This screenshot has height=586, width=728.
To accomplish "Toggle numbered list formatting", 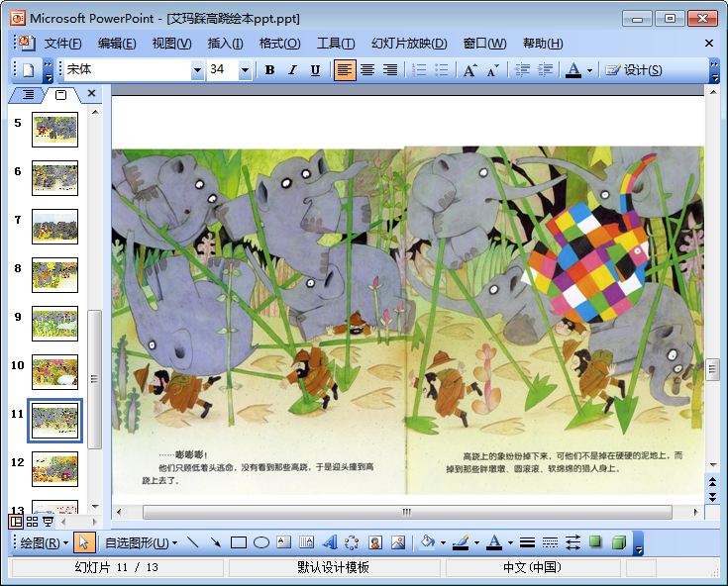I will pos(419,70).
